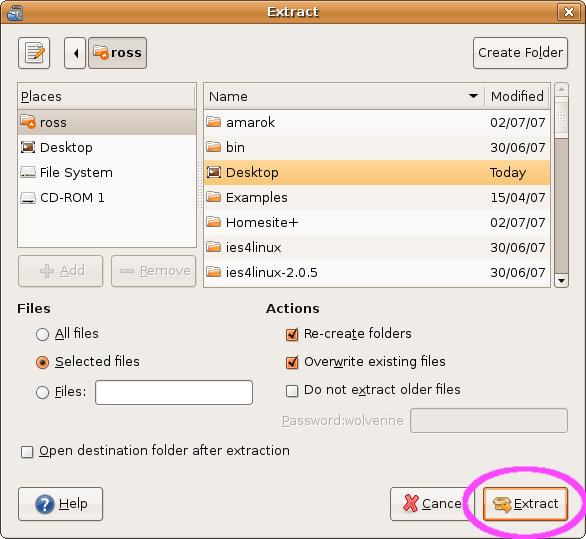
Task: Sort by the Name column header
Action: (x=344, y=96)
